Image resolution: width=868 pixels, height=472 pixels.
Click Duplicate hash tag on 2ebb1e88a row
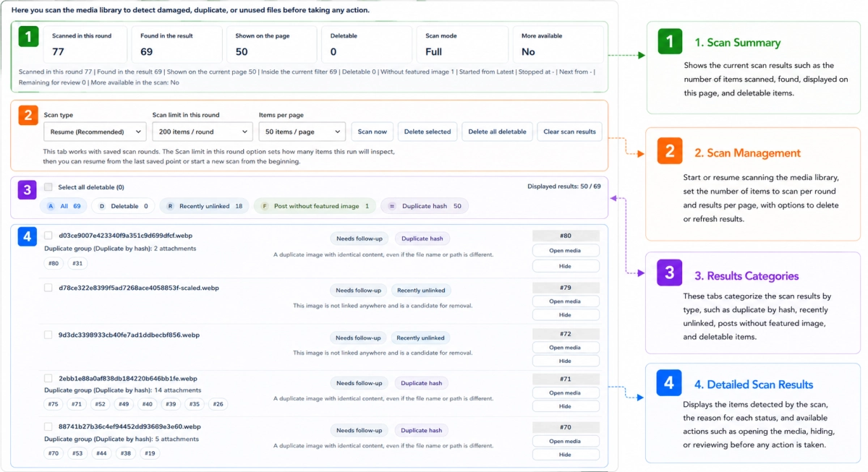[422, 383]
